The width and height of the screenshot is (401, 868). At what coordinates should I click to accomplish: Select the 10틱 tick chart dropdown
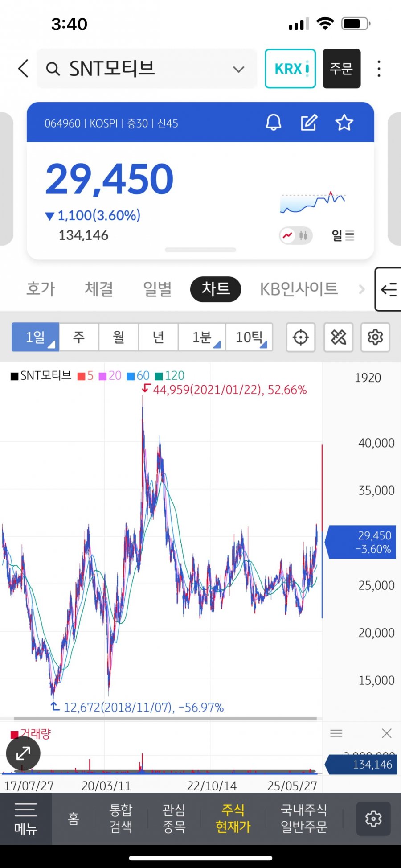pyautogui.click(x=249, y=337)
